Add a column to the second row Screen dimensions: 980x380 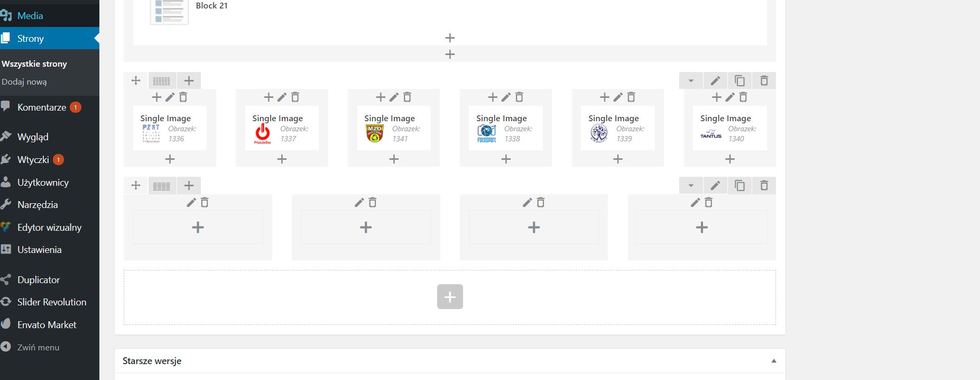click(189, 185)
